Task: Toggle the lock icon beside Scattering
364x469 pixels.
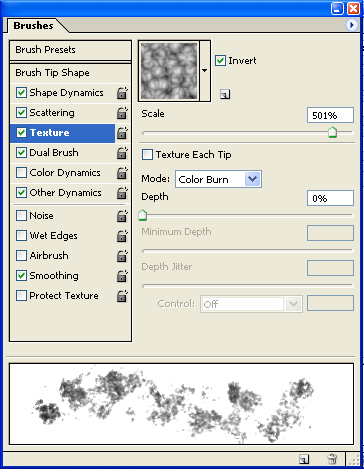Action: (122, 113)
